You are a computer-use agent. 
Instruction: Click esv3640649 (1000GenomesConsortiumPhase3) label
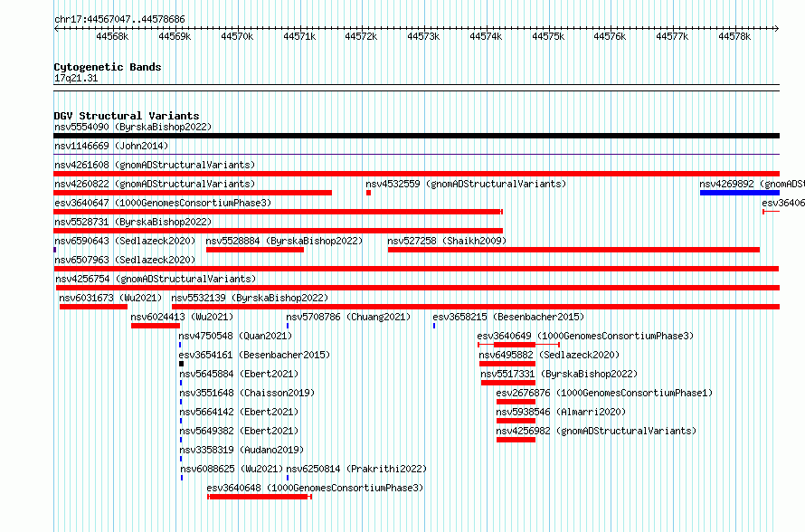[585, 336]
